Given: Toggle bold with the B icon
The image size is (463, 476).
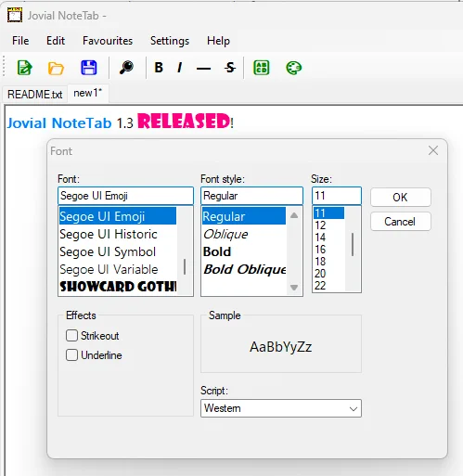Looking at the screenshot, I should tap(159, 68).
